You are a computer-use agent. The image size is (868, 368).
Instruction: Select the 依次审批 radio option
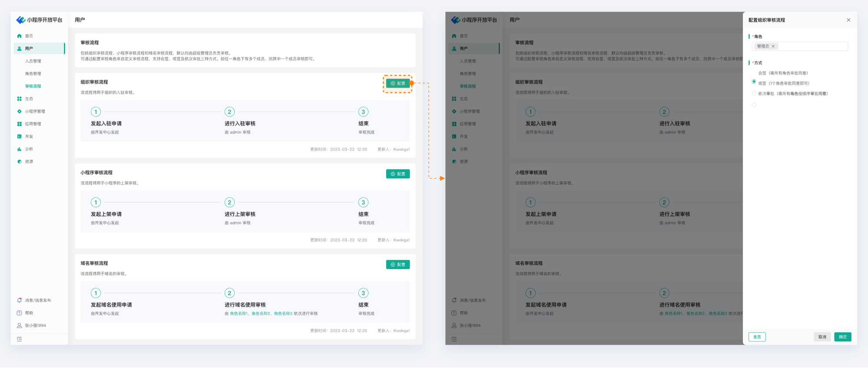[x=754, y=94]
